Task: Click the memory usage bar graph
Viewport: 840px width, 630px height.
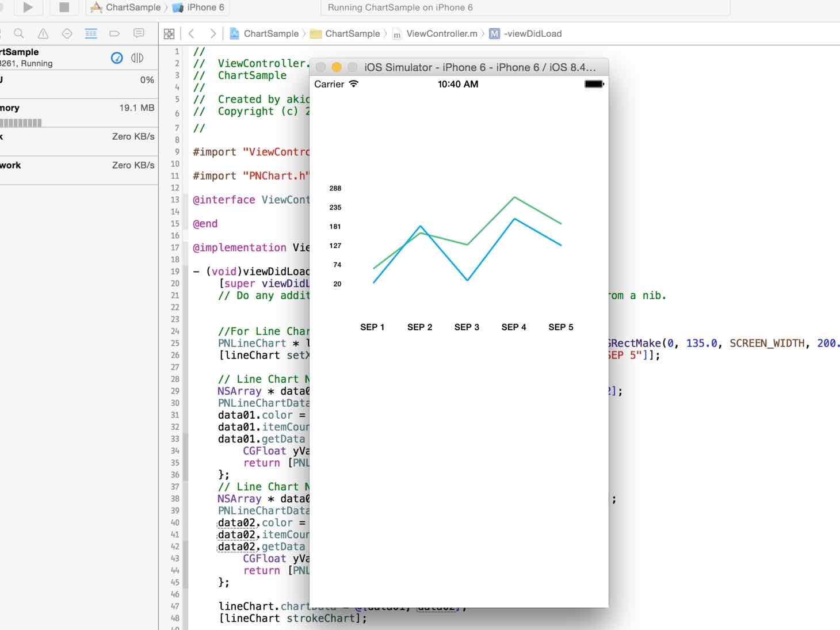Action: click(21, 123)
